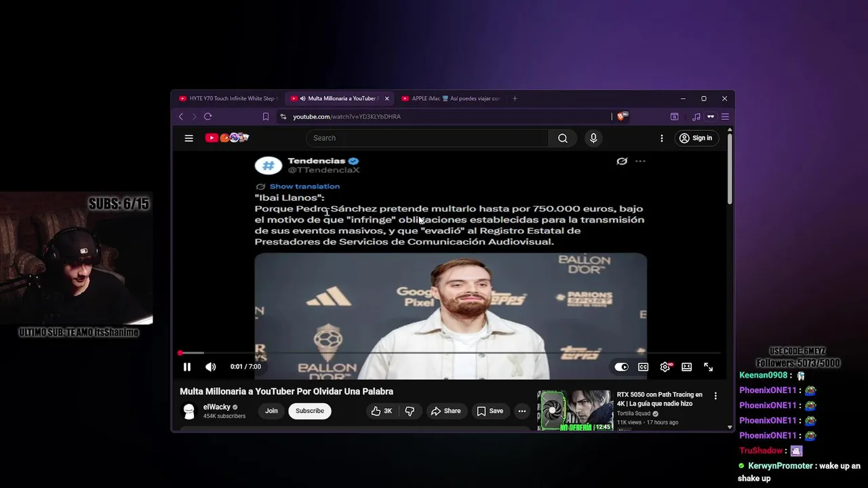Switch the player to theater mode
The image size is (868, 488).
[x=686, y=367]
